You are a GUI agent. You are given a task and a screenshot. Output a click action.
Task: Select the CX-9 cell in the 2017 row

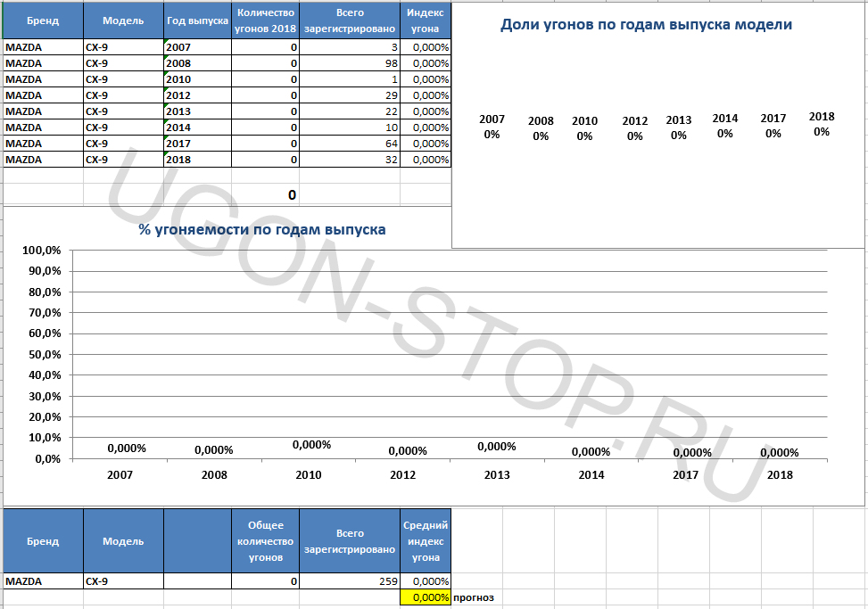(x=123, y=144)
